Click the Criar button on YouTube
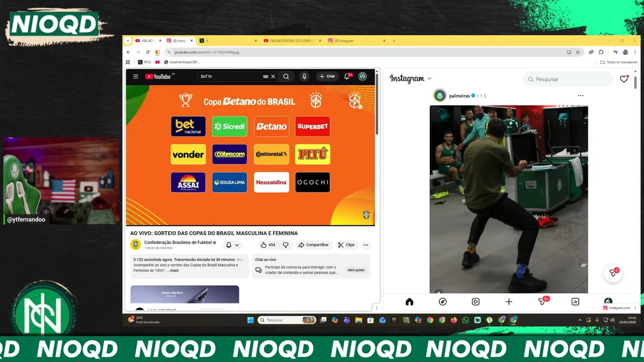644x362 pixels. 327,76
